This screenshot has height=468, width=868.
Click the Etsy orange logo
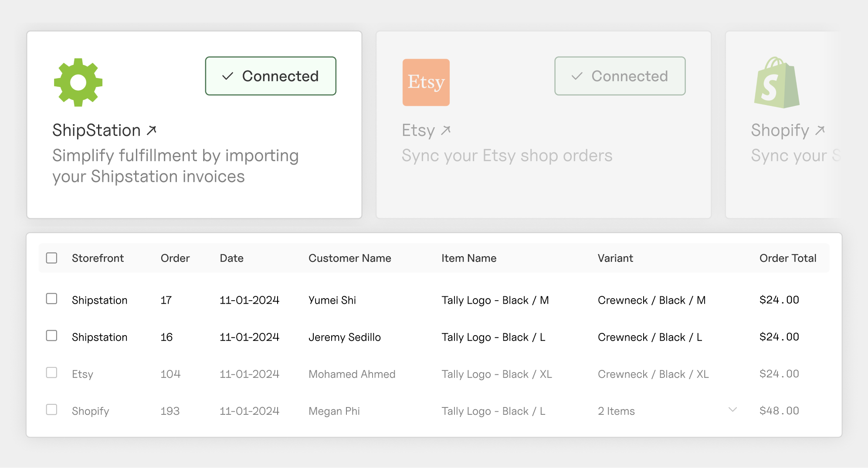(x=426, y=82)
